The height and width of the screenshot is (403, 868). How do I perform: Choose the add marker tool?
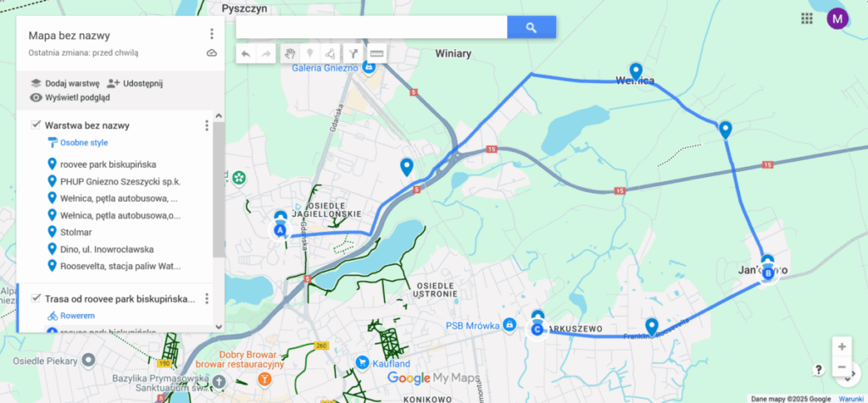tap(310, 53)
